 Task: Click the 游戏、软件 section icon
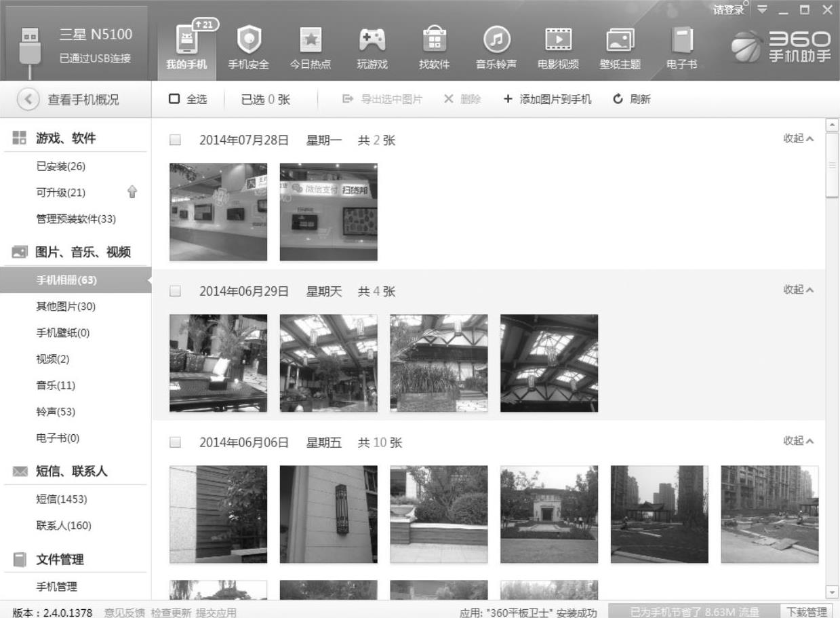(x=20, y=138)
